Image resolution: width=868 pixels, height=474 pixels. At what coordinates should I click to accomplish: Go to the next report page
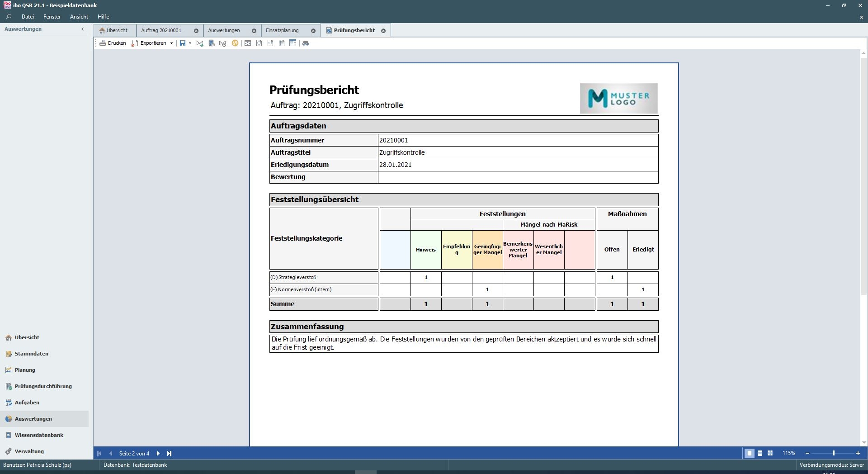click(x=158, y=453)
